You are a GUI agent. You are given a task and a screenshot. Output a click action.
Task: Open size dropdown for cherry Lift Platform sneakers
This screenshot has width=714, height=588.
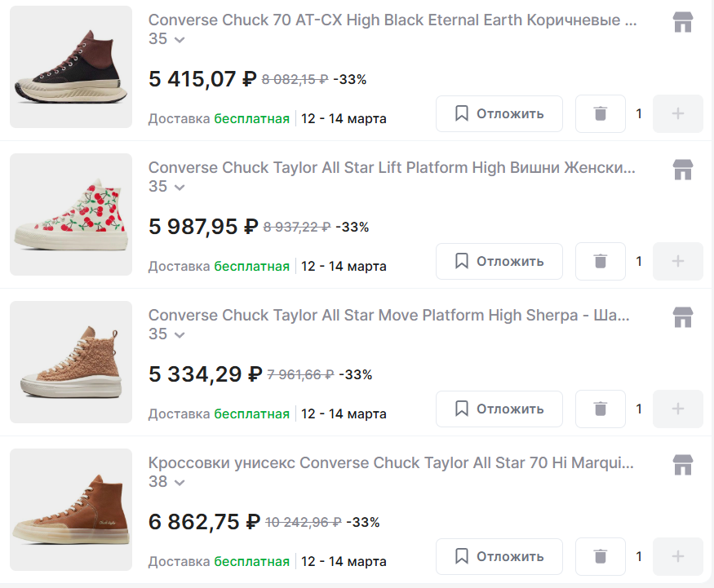click(167, 187)
